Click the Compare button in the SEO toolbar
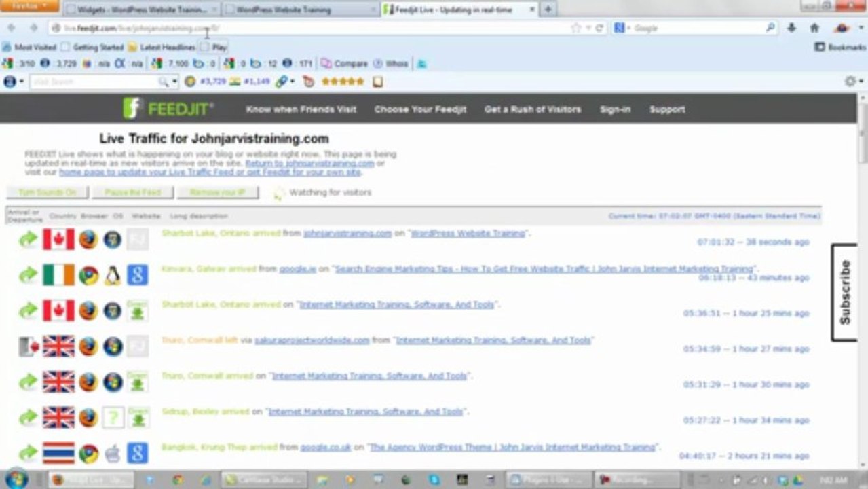The image size is (868, 489). click(x=344, y=64)
